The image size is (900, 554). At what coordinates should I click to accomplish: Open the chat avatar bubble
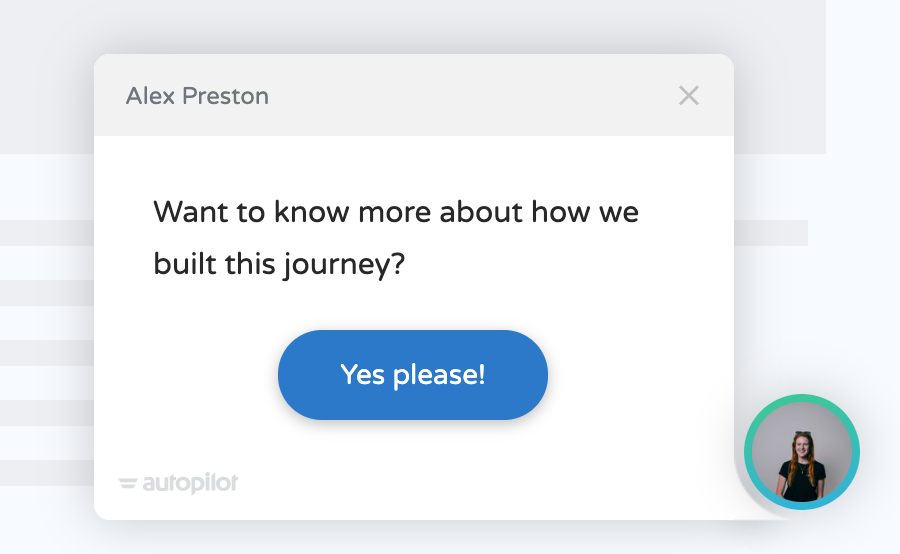802,452
